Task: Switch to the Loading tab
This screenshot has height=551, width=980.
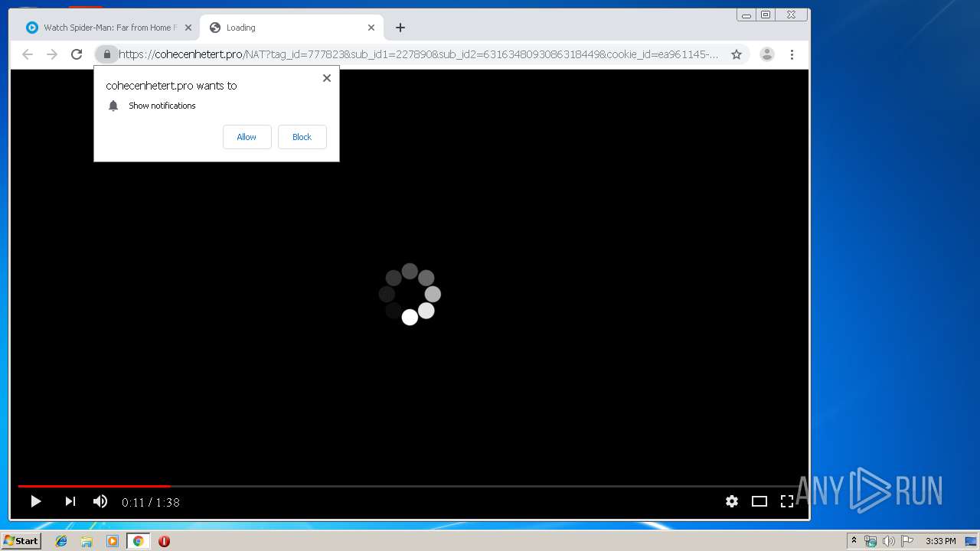Action: tap(292, 28)
